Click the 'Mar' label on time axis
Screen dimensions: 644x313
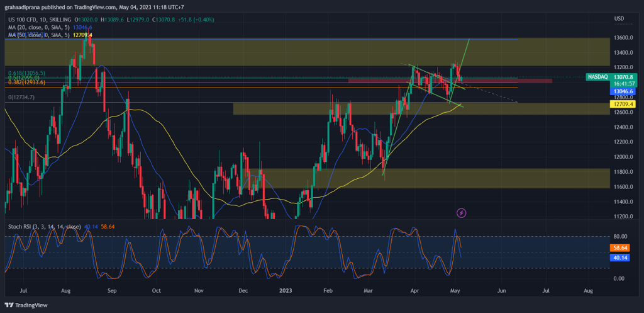click(369, 290)
